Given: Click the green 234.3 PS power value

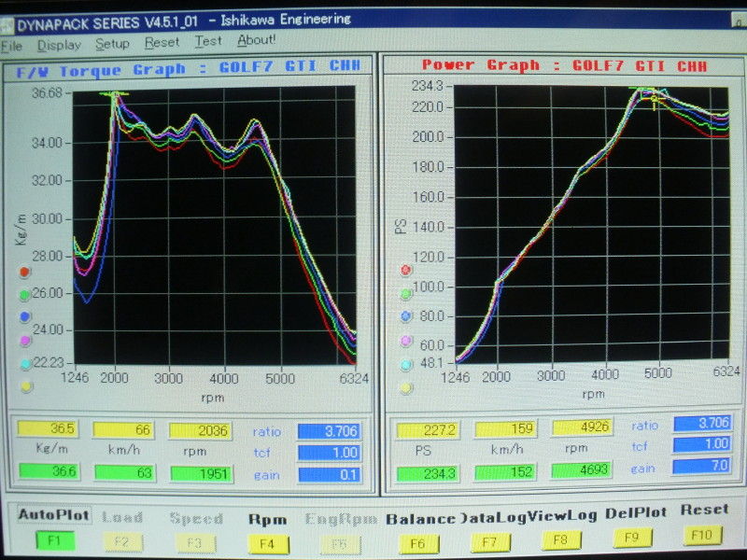Looking at the screenshot, I should click(x=428, y=474).
